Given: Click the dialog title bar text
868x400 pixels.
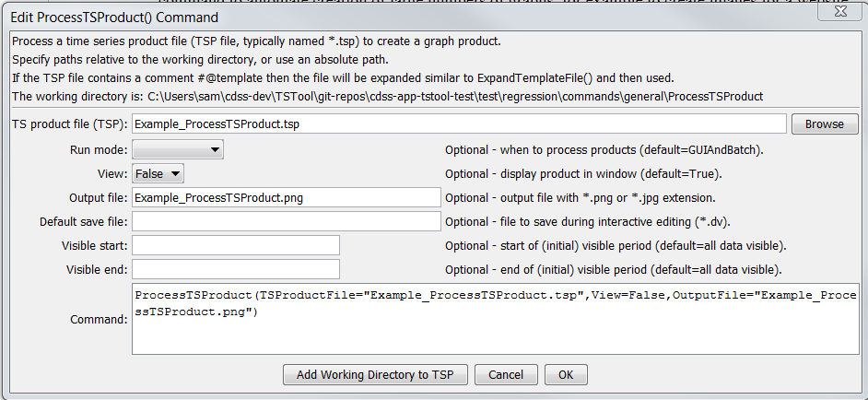Looking at the screenshot, I should pos(114,18).
